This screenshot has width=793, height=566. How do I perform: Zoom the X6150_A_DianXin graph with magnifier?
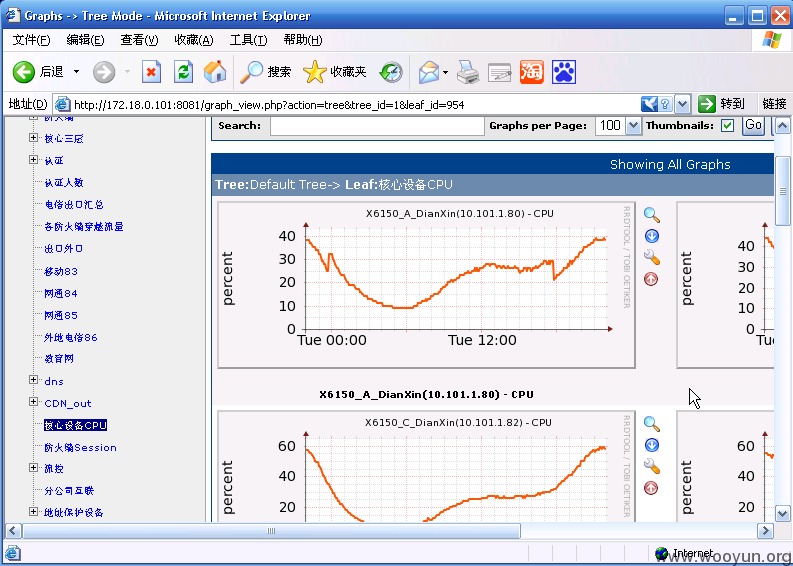click(x=651, y=215)
